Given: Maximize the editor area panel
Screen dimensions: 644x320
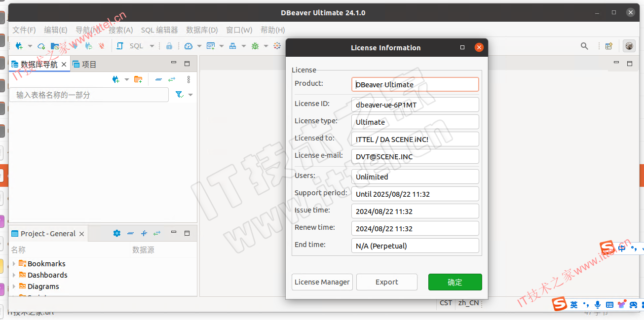Looking at the screenshot, I should (630, 63).
